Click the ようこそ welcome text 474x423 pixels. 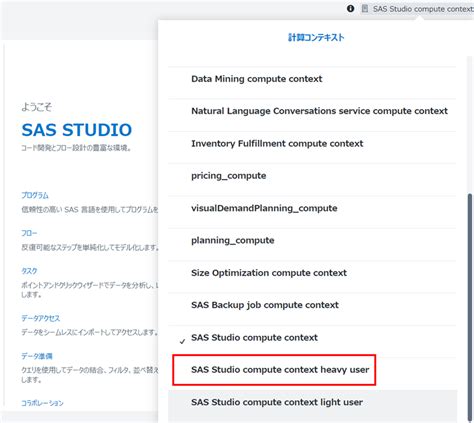[x=36, y=107]
